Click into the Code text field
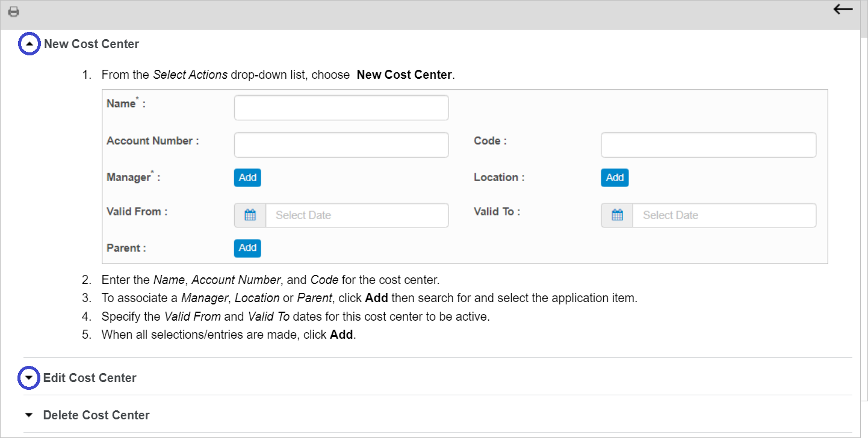 coord(708,145)
